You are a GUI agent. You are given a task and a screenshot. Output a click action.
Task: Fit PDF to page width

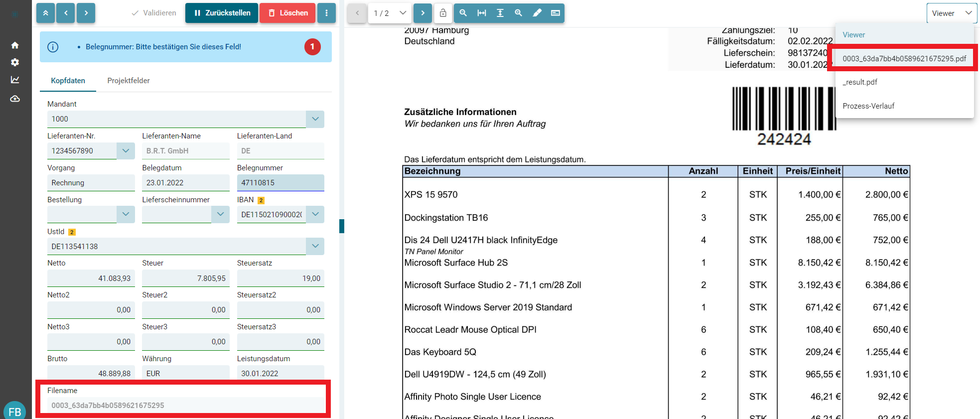point(482,13)
